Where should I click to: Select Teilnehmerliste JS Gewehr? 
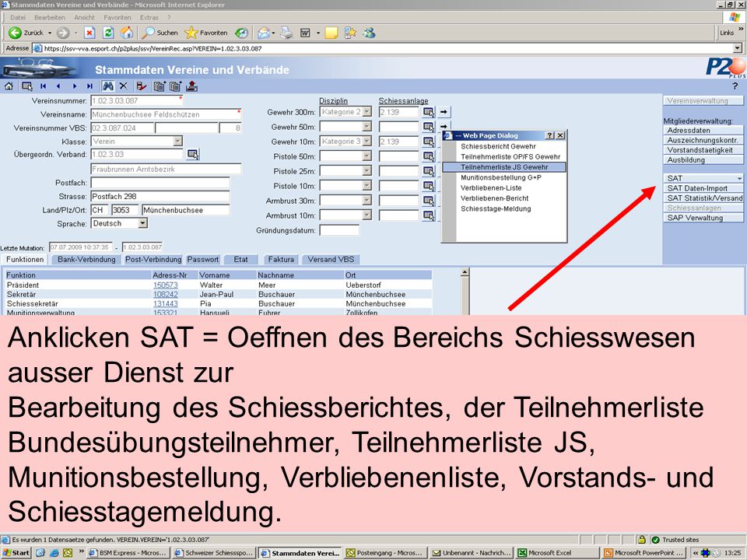tap(504, 167)
